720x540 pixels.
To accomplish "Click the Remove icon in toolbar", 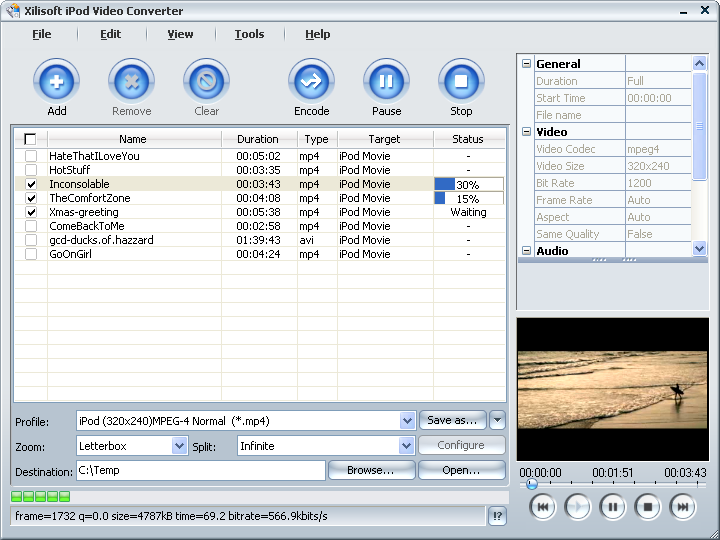I will [131, 81].
